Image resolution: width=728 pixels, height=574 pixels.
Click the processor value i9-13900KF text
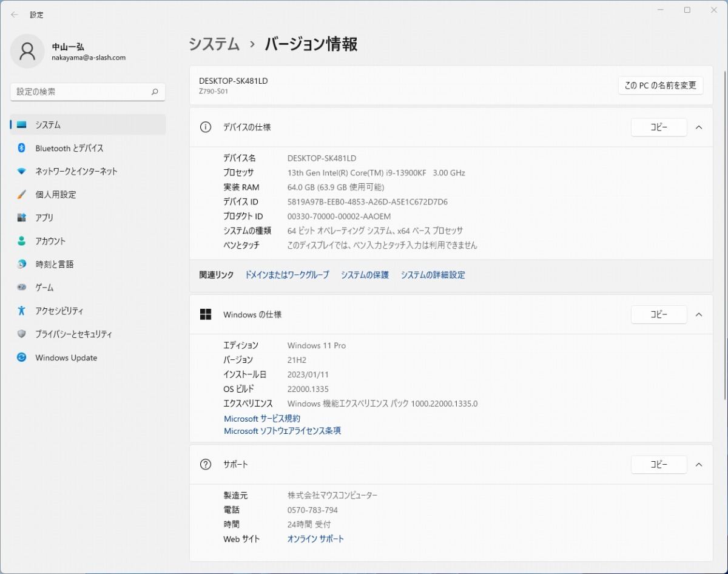376,173
